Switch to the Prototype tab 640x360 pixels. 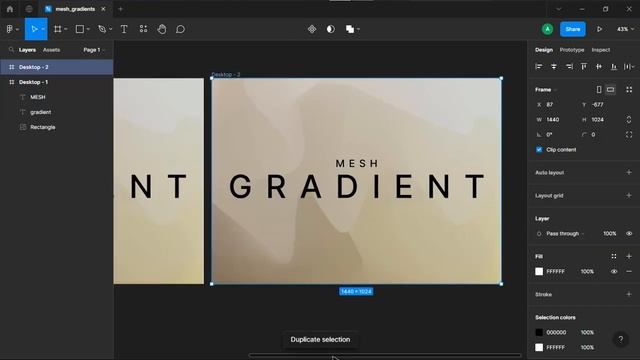(x=572, y=50)
